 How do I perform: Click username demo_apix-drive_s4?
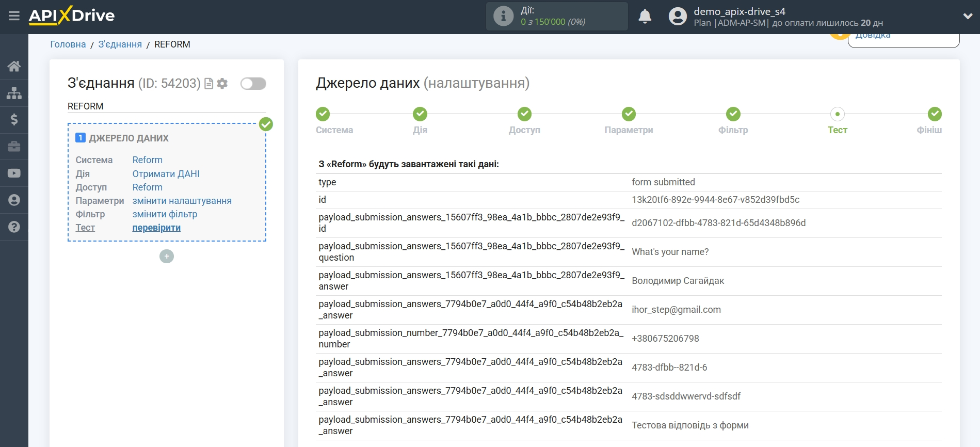coord(740,11)
